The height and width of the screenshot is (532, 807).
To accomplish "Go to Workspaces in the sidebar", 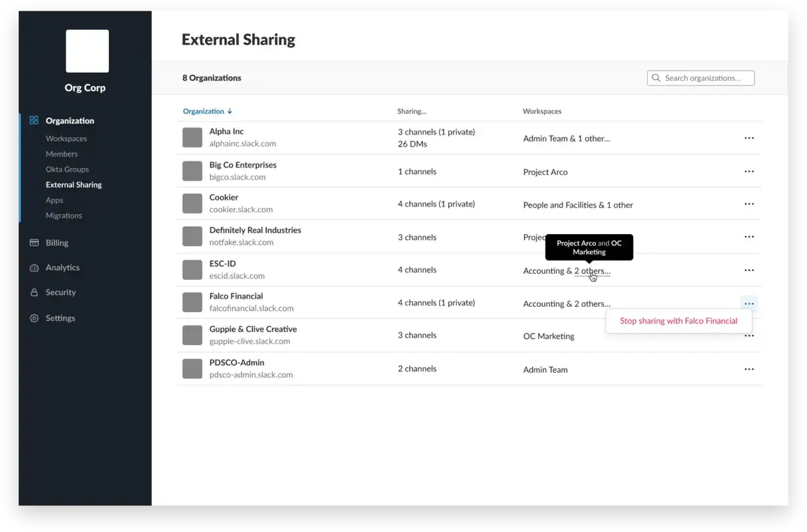I will pyautogui.click(x=66, y=139).
